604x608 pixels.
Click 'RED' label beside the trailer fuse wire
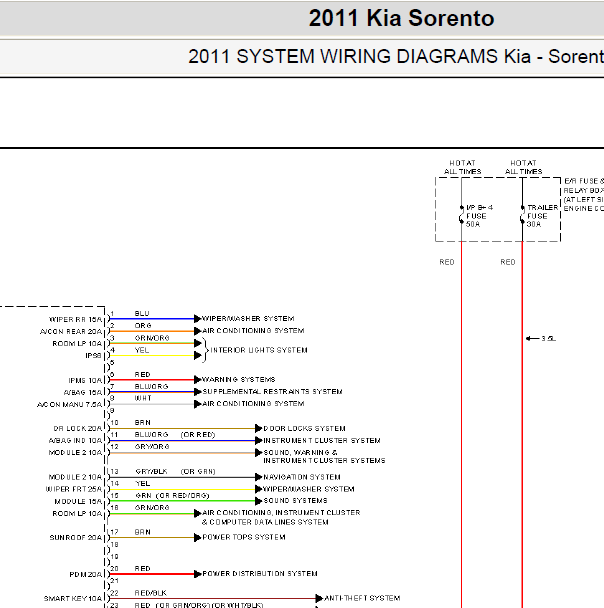click(x=507, y=262)
